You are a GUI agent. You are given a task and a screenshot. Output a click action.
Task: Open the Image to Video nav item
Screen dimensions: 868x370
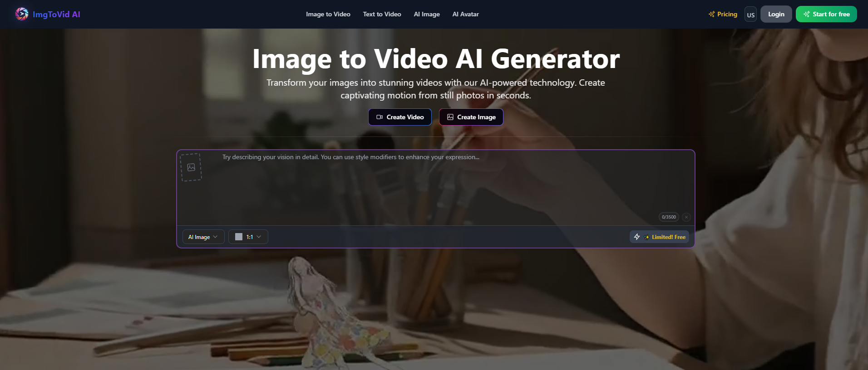click(x=328, y=15)
